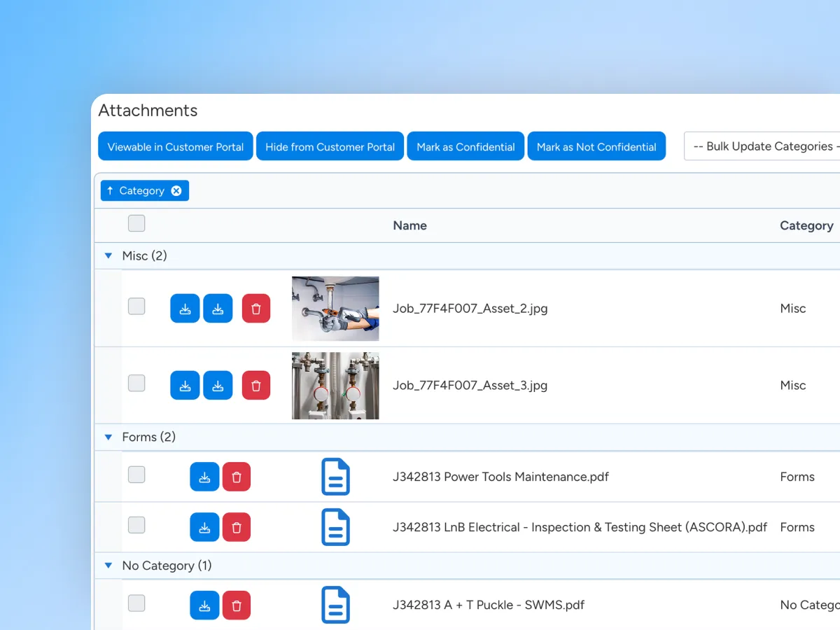Click document icon for A + T Puckle SWMS.pdf

(335, 605)
